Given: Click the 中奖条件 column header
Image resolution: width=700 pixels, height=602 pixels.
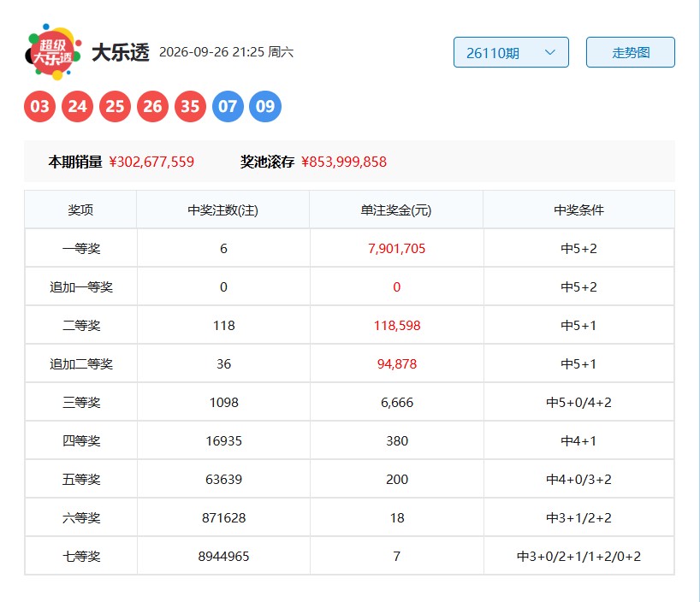Looking at the screenshot, I should (x=578, y=210).
